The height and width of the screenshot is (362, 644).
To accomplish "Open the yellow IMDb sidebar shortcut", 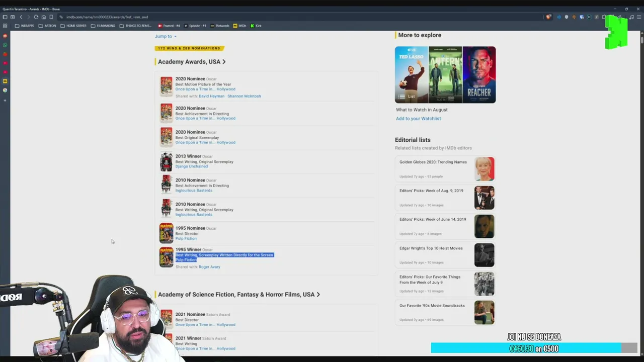I will pos(5,81).
